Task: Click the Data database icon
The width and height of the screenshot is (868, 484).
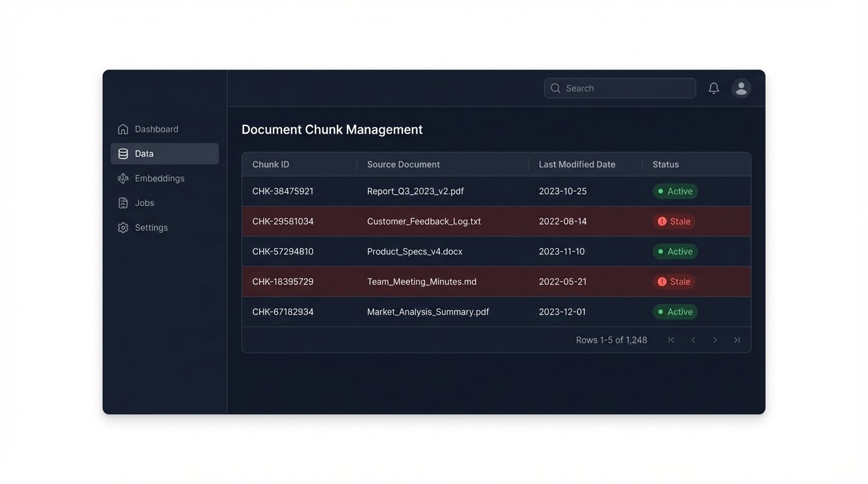Action: coord(123,154)
